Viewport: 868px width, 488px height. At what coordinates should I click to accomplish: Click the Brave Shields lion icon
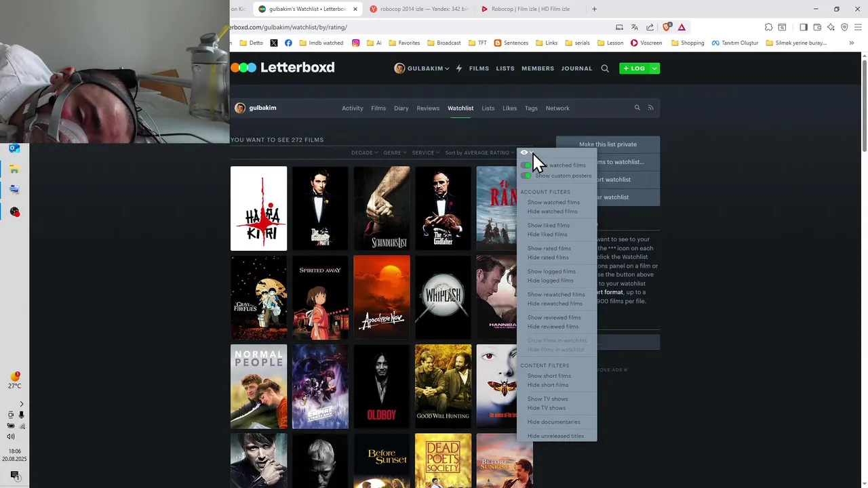pos(667,27)
